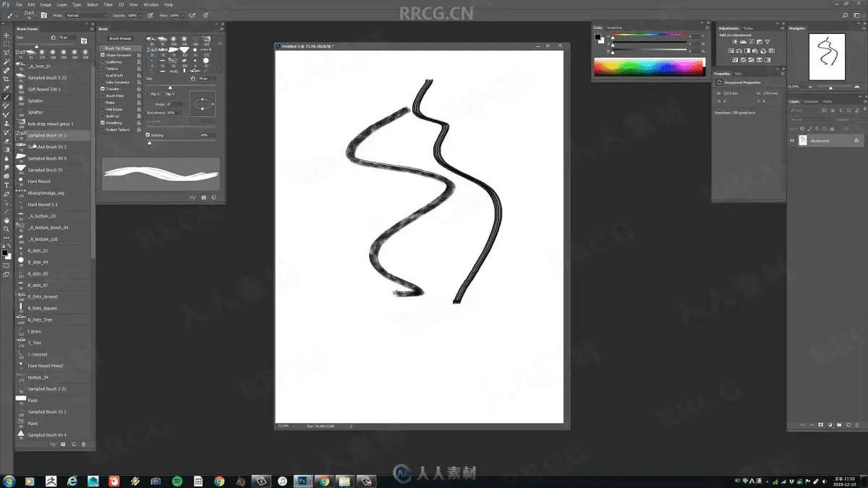The image size is (868, 488).
Task: Click the Photoshop search icon
Action: pos(846,15)
